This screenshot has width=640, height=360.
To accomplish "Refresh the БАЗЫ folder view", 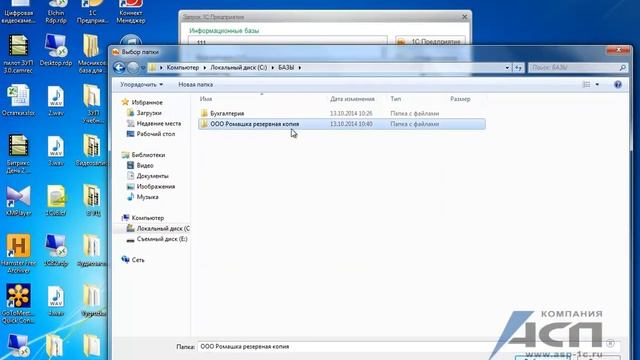I will (x=518, y=68).
